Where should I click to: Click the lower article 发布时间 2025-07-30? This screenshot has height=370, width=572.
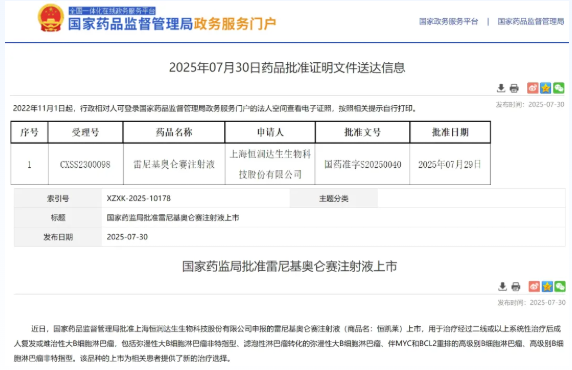pyautogui.click(x=532, y=302)
